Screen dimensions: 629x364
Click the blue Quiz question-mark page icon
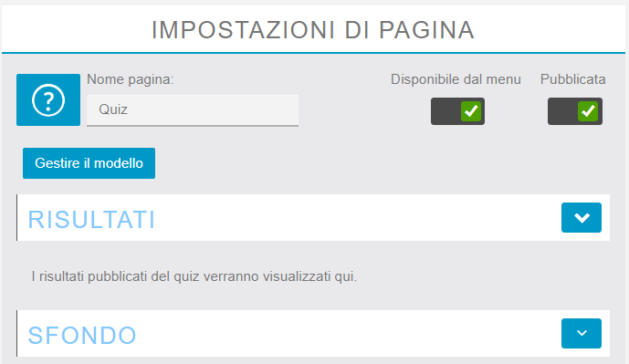[x=48, y=99]
